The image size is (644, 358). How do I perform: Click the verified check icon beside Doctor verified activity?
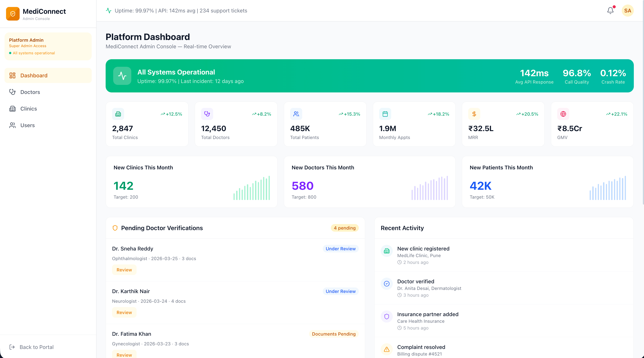(x=387, y=284)
